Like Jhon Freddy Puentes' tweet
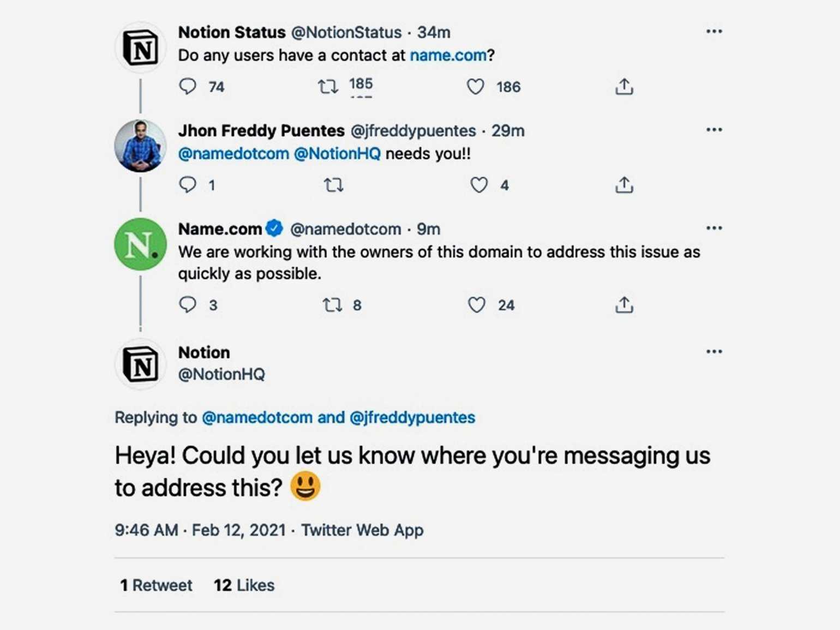This screenshot has height=630, width=840. click(x=479, y=185)
